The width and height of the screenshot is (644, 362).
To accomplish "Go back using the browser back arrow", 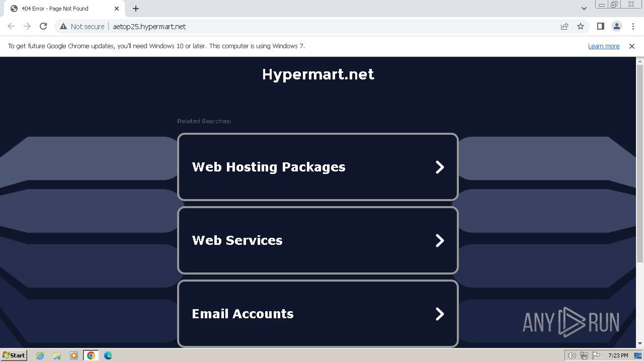I will (11, 27).
